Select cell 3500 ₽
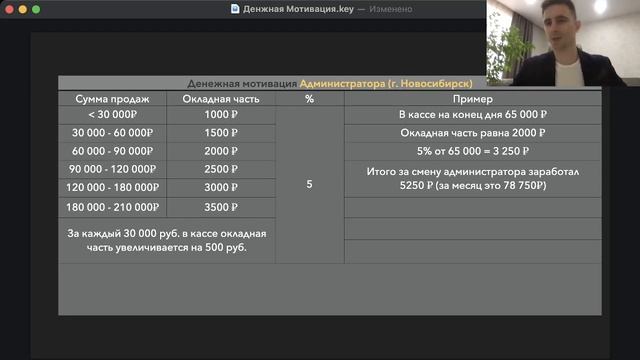The image size is (640, 360). click(221, 207)
